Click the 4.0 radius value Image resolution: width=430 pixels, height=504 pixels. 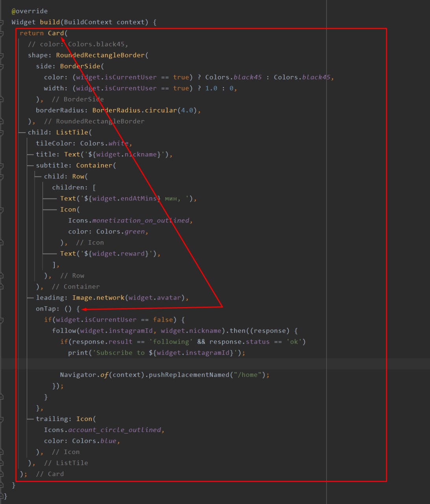(187, 110)
